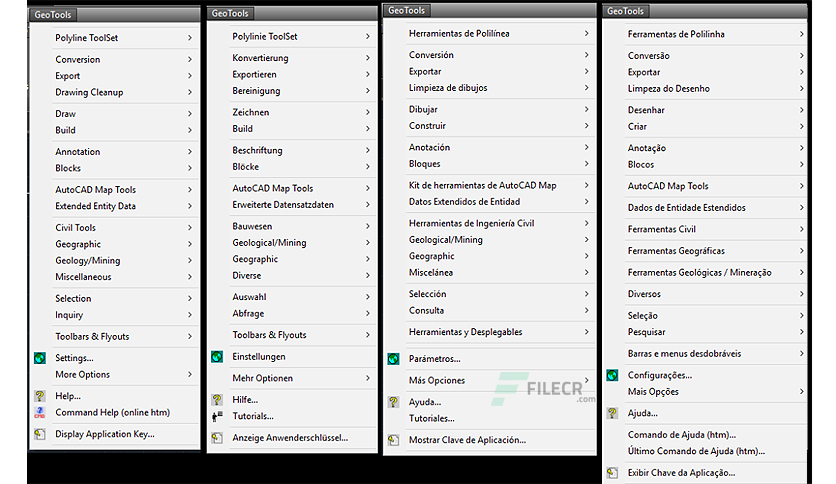Expand the Ferramentas de Polilinha submenu arrow

pyautogui.click(x=802, y=34)
